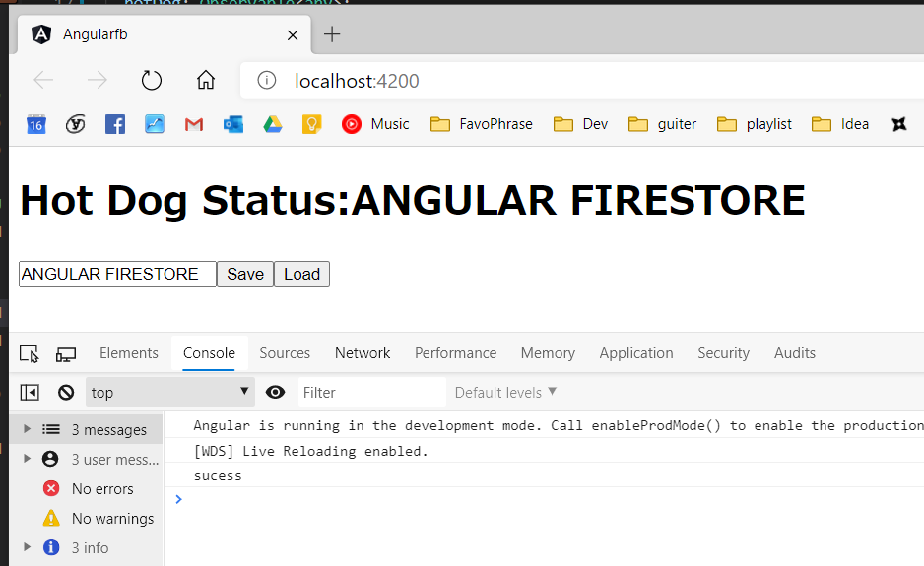Click the console Filter input field

coord(370,393)
